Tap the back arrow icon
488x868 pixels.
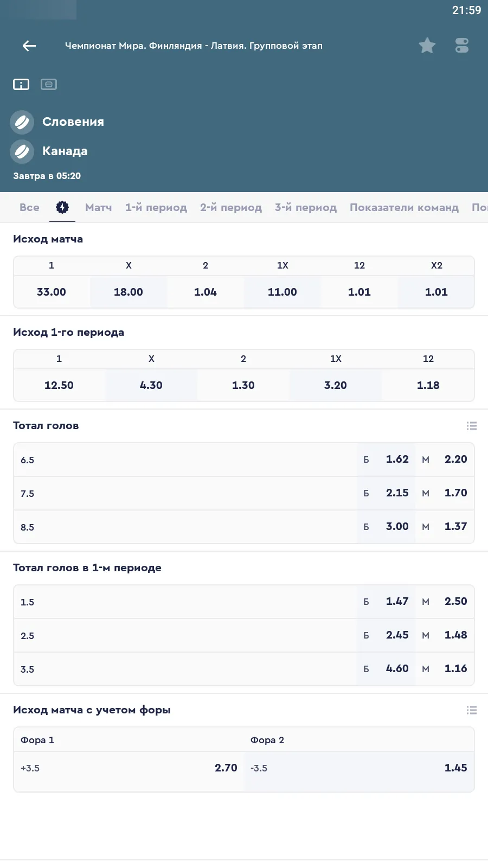point(29,46)
